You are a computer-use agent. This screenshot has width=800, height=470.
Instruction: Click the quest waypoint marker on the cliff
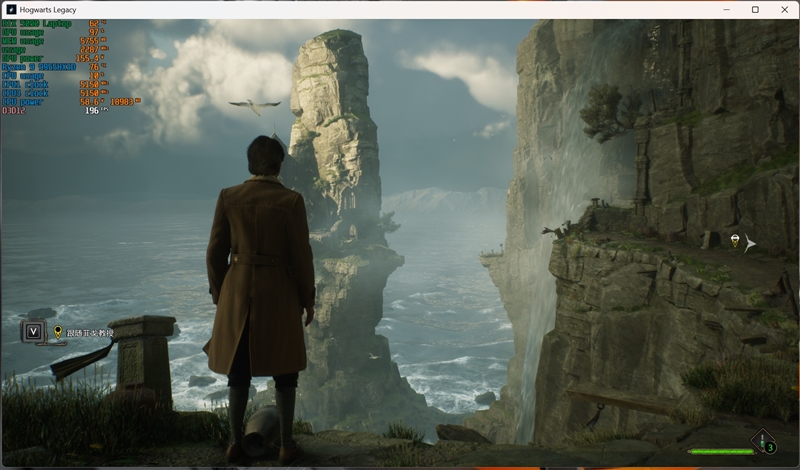[735, 241]
